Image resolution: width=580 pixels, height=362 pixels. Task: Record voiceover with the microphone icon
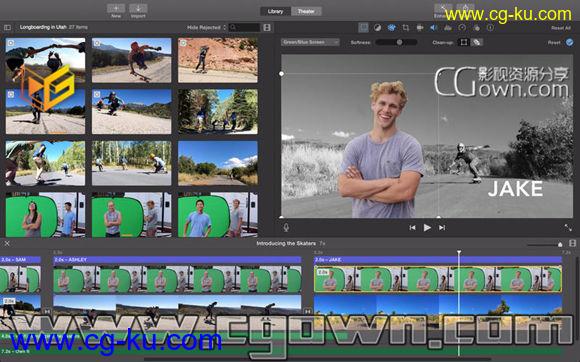(x=286, y=227)
